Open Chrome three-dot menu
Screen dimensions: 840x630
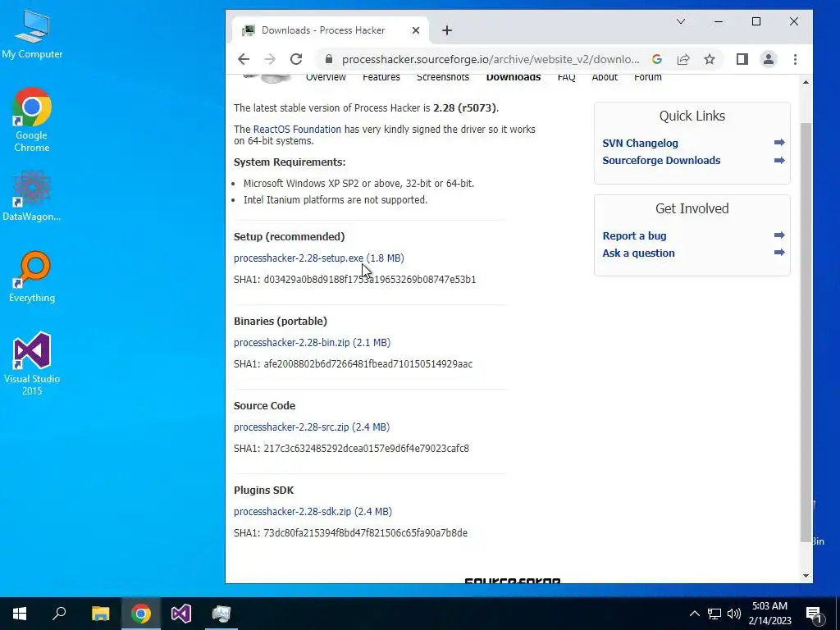(x=795, y=59)
